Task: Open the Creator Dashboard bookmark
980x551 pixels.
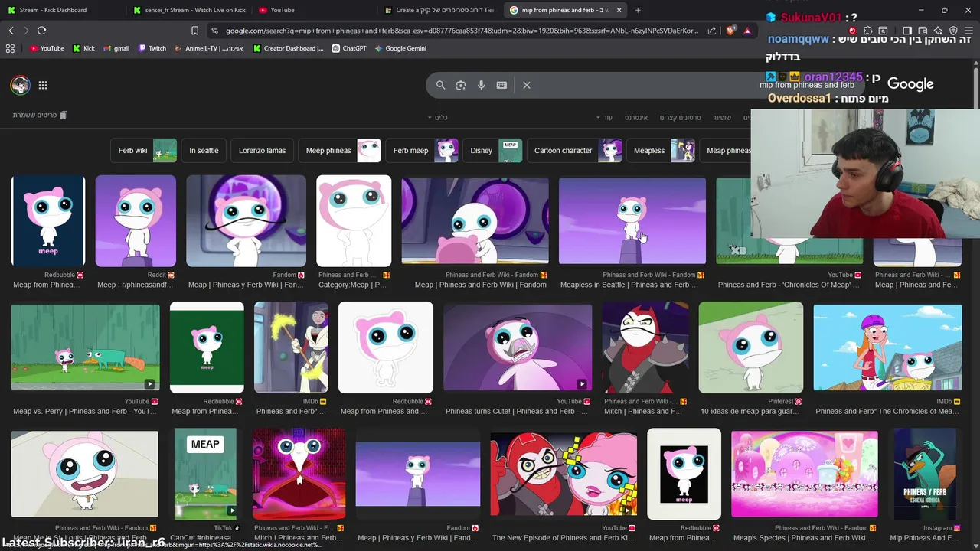Action: click(289, 48)
